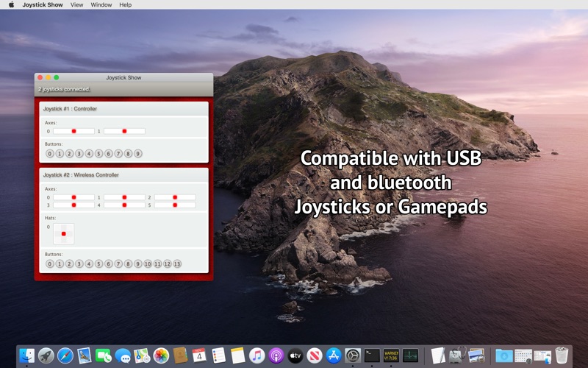
Task: Launch Safari from the dock
Action: point(65,355)
